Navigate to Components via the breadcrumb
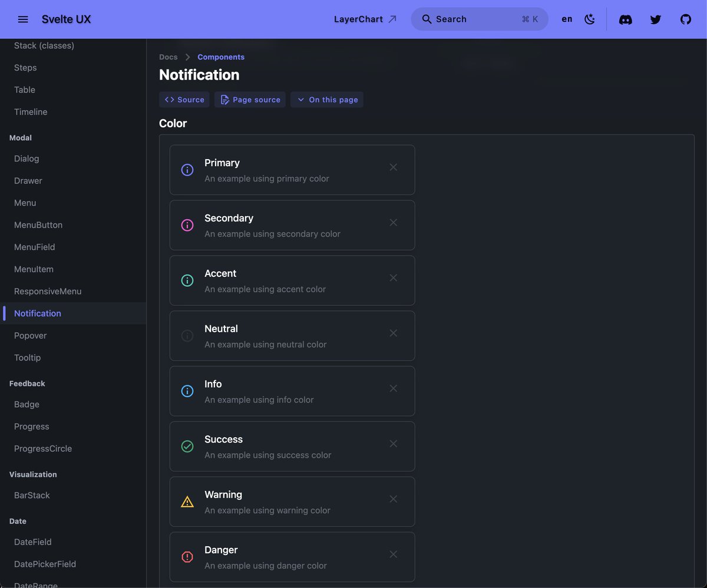 tap(220, 57)
